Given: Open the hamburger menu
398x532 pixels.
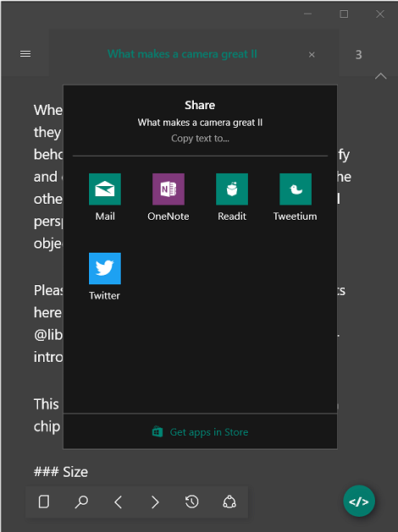Looking at the screenshot, I should coord(25,54).
